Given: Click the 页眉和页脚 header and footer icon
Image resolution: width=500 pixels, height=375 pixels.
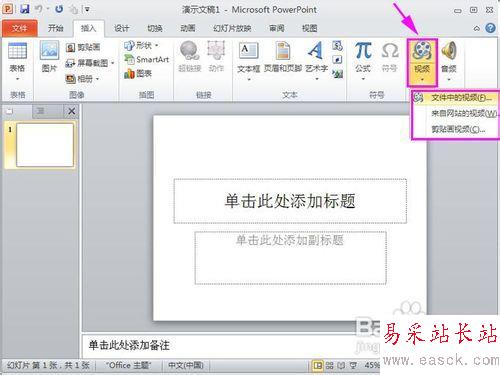Looking at the screenshot, I should pos(283,57).
